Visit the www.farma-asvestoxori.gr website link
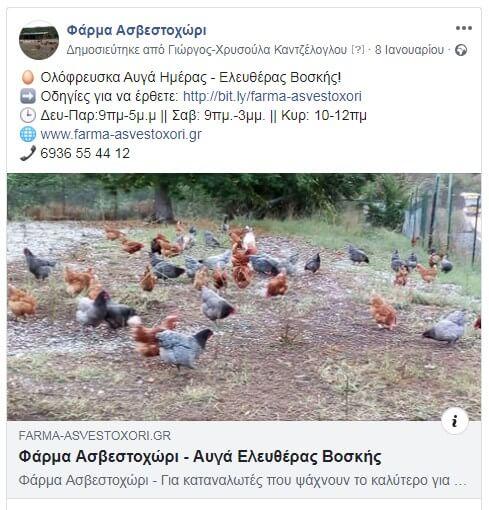Image resolution: width=489 pixels, height=510 pixels. pos(121,135)
